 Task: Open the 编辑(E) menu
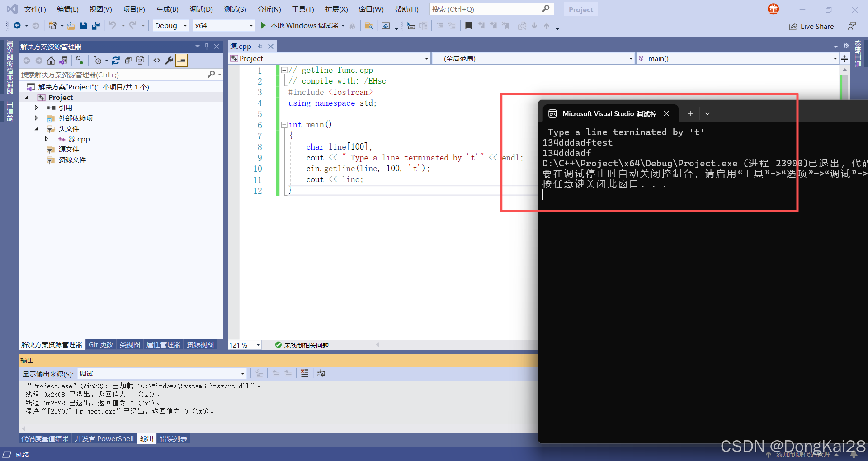67,9
